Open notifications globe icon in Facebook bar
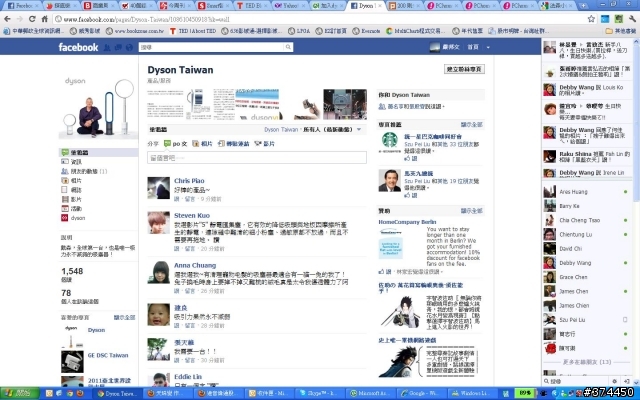 pos(129,48)
